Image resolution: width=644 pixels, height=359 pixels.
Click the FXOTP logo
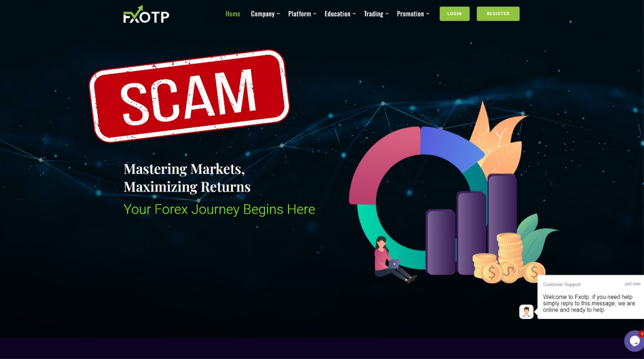coord(146,14)
